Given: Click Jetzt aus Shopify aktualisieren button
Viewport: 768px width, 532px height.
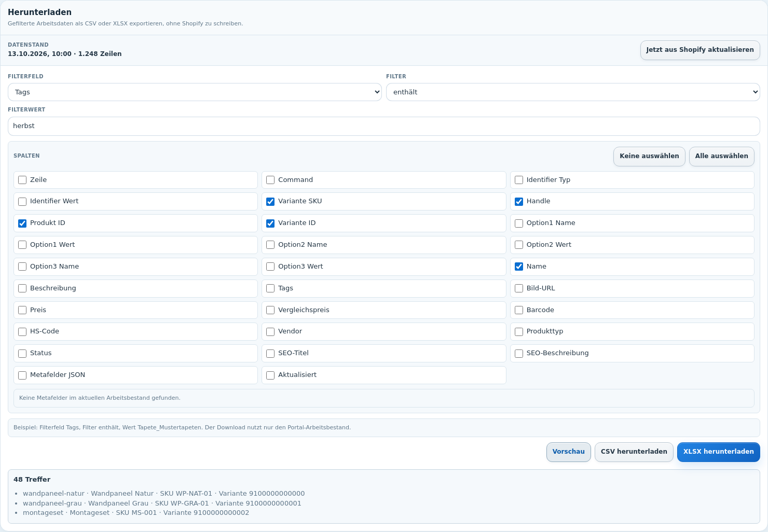Looking at the screenshot, I should (700, 50).
